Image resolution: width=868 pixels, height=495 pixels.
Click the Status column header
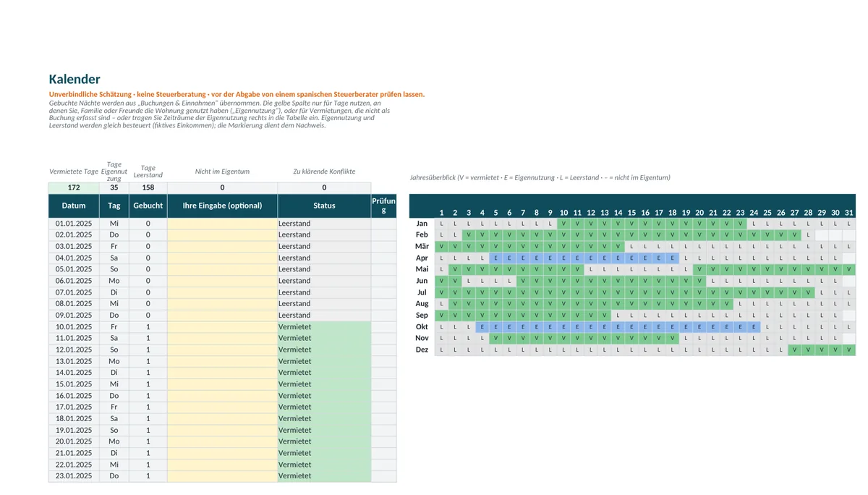[324, 206]
